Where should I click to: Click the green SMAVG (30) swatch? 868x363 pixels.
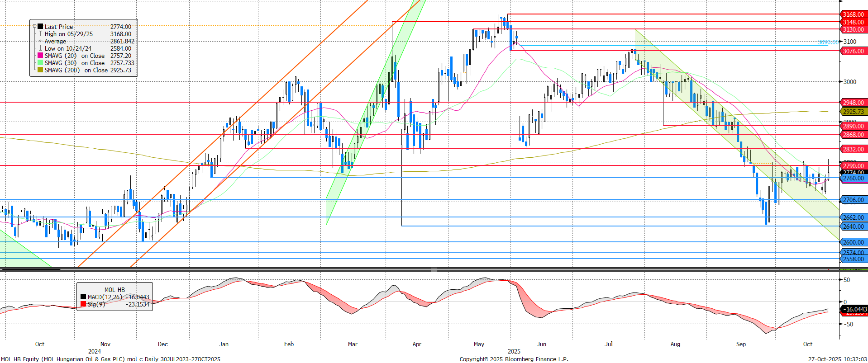coord(40,63)
